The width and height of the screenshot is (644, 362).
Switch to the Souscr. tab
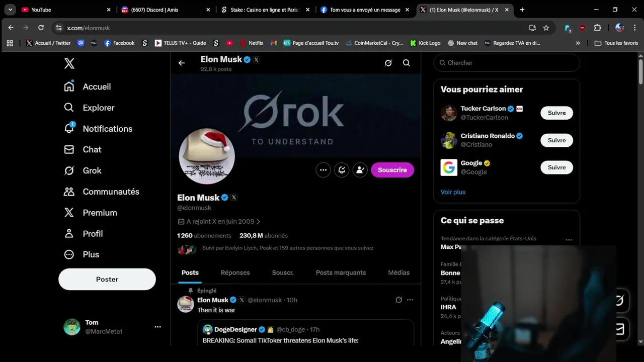pos(283,273)
